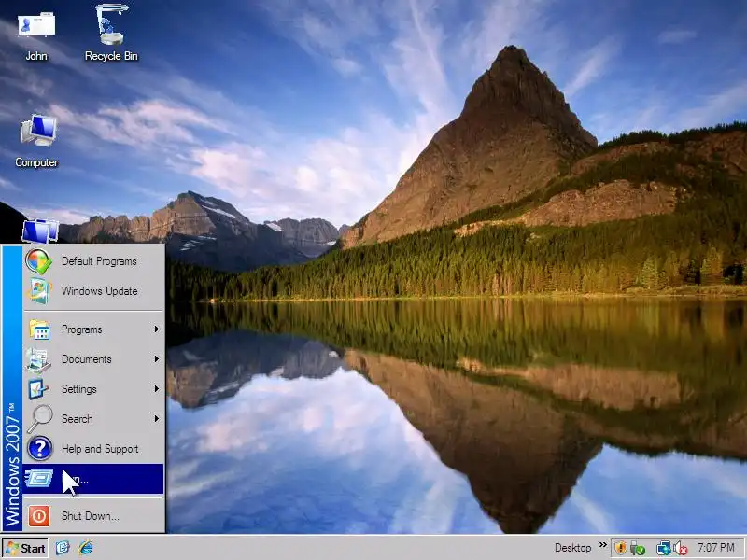Expand the Documents submenu arrow
Viewport: 747px width, 560px height.
point(156,359)
